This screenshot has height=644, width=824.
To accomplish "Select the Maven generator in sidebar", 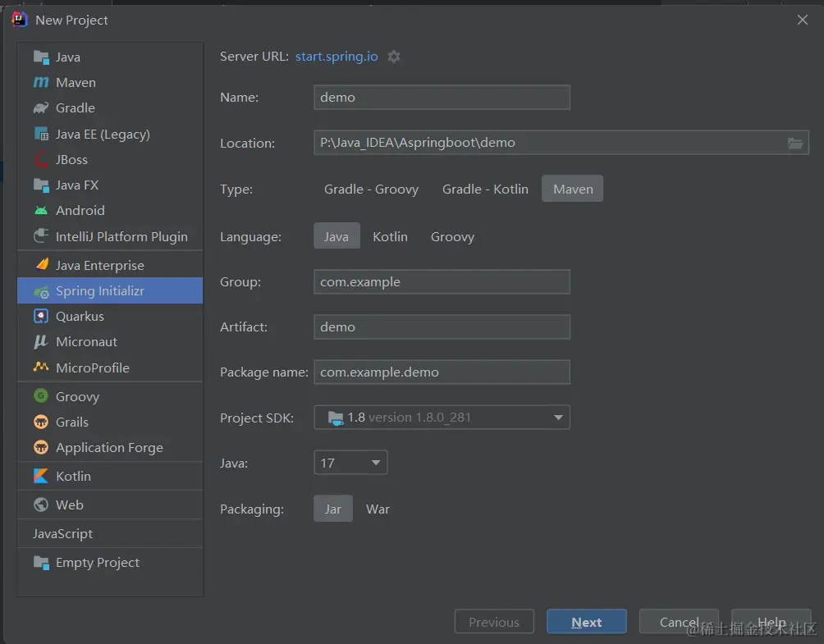I will coord(110,83).
